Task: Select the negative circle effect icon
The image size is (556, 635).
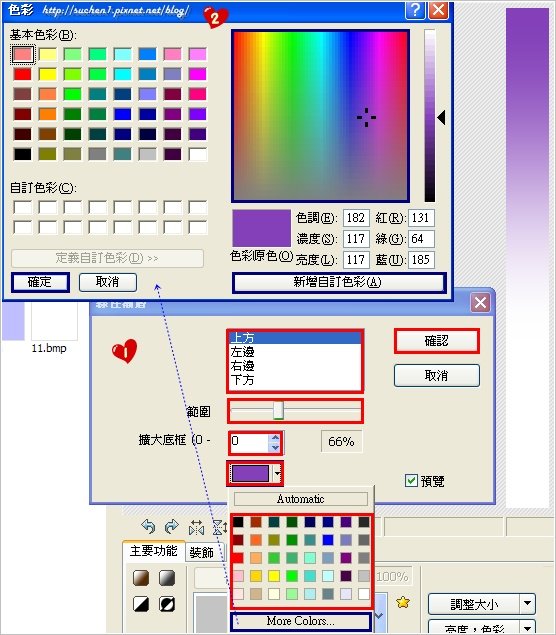Action: tap(167, 604)
